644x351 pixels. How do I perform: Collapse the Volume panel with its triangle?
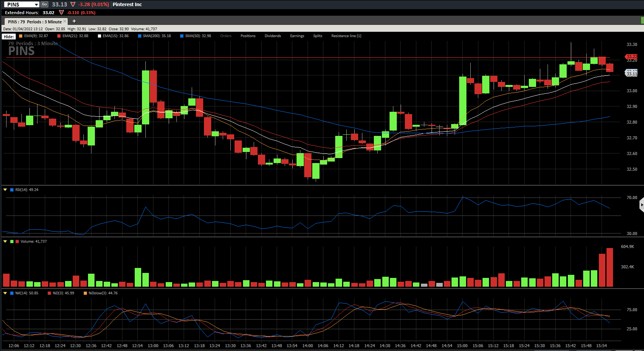coord(5,241)
